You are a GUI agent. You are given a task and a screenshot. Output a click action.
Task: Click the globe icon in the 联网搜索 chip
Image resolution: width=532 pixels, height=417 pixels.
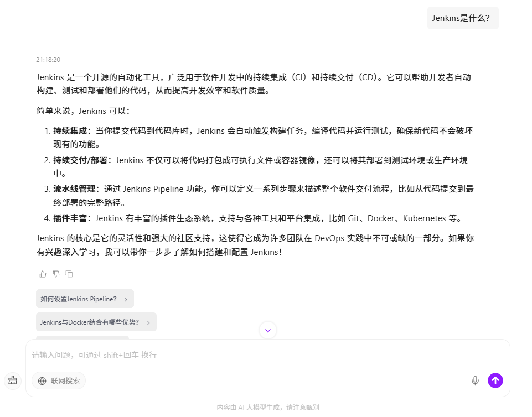[42, 380]
